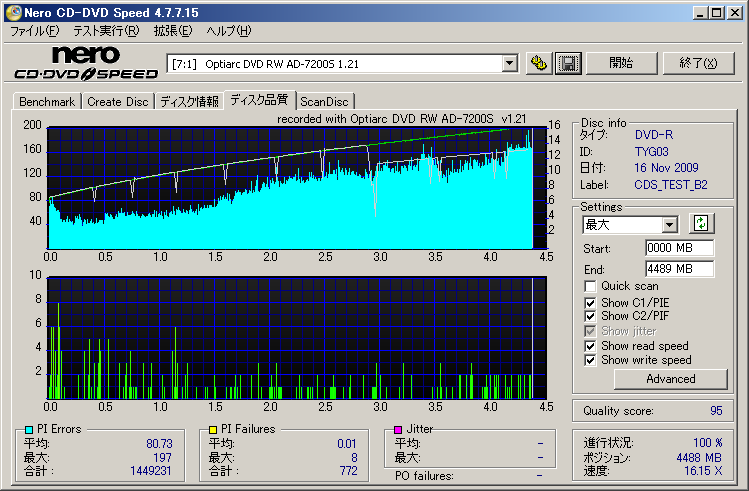
Task: Click the speed value 16.15 X
Action: 703,471
